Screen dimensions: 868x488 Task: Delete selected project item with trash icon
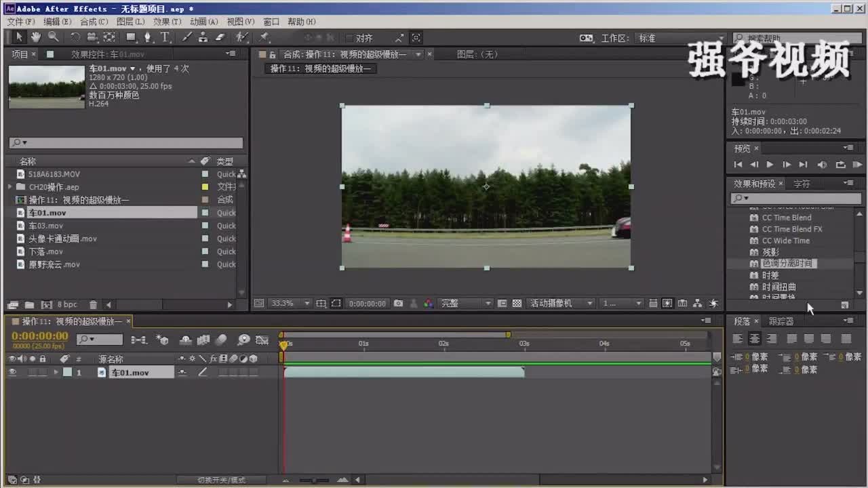coord(94,305)
